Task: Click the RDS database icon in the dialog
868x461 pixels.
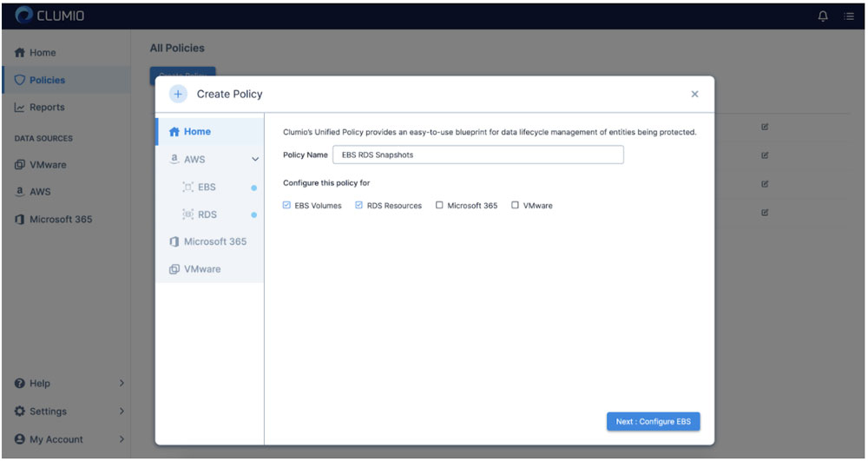Action: click(188, 214)
